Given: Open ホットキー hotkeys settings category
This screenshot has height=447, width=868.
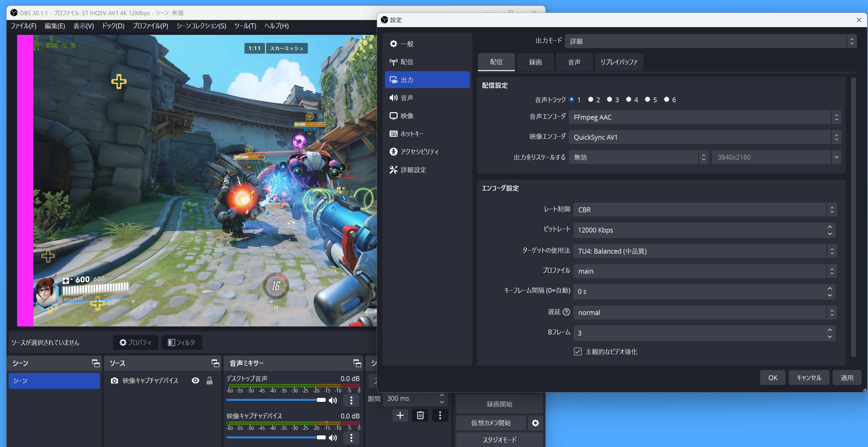Looking at the screenshot, I should (x=427, y=134).
